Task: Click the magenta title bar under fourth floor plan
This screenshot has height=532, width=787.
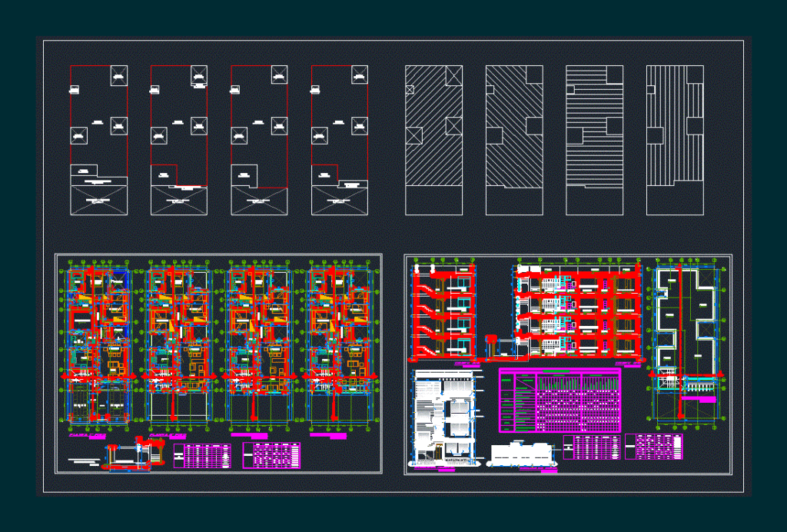Action: pos(327,436)
